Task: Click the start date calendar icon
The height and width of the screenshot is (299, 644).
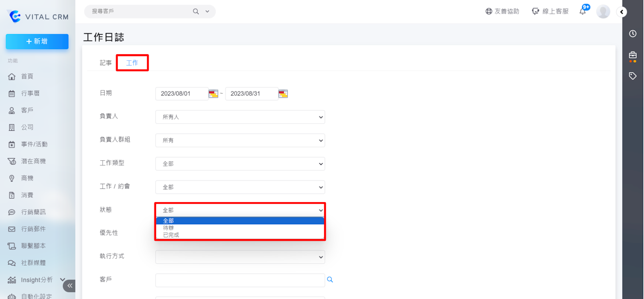Action: pyautogui.click(x=213, y=94)
